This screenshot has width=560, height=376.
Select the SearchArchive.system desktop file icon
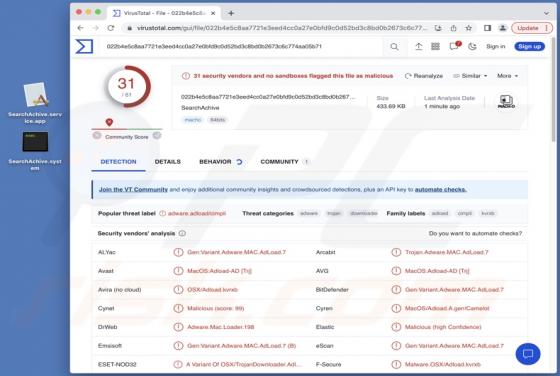35,151
